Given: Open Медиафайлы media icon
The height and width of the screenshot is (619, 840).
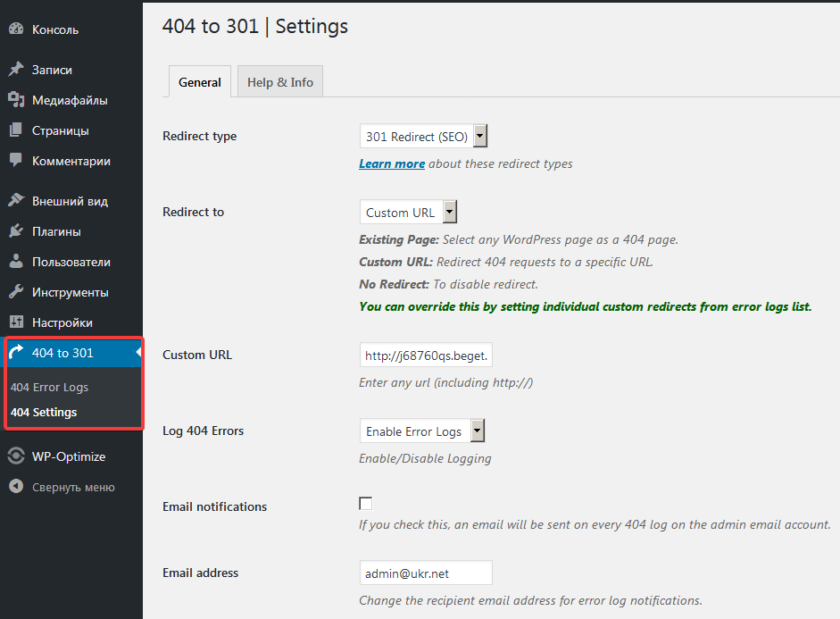Looking at the screenshot, I should coord(16,100).
